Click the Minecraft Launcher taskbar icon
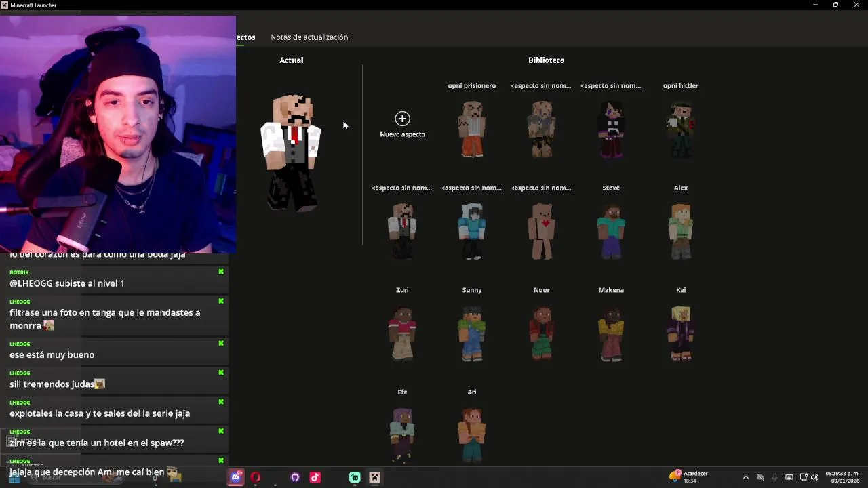 pyautogui.click(x=374, y=477)
